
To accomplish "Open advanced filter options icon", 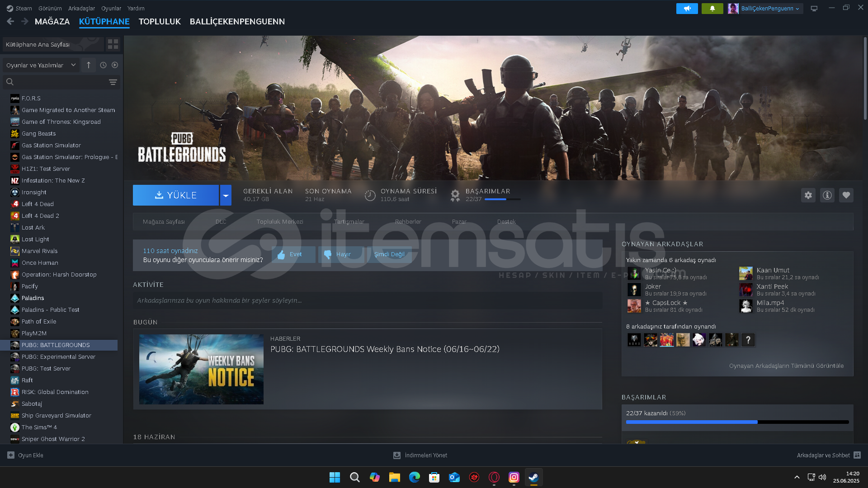I will (113, 82).
